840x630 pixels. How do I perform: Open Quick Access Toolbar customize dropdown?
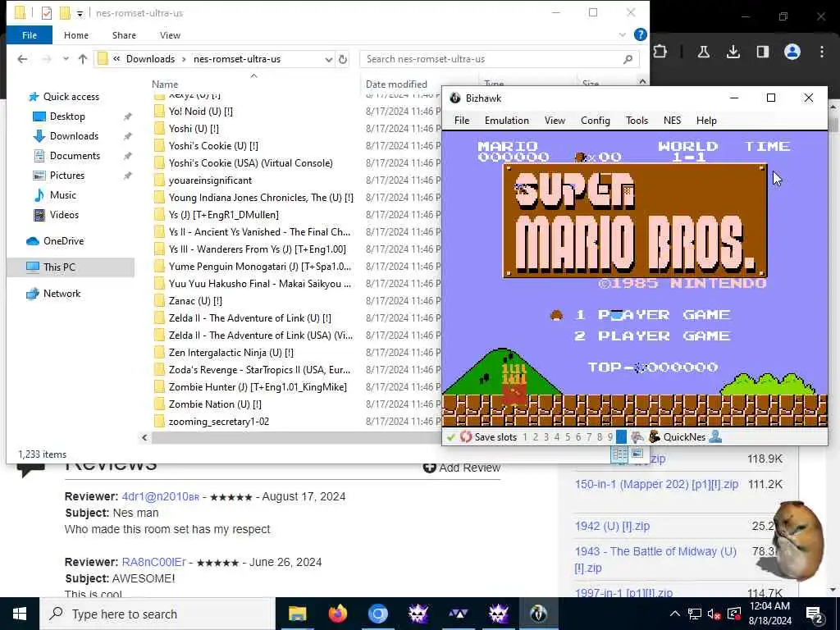click(x=80, y=13)
